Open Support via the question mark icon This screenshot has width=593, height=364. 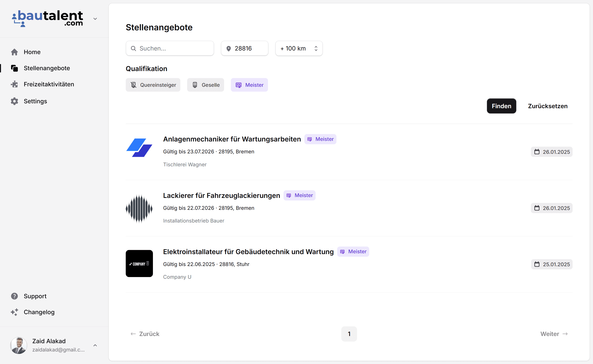pyautogui.click(x=14, y=296)
